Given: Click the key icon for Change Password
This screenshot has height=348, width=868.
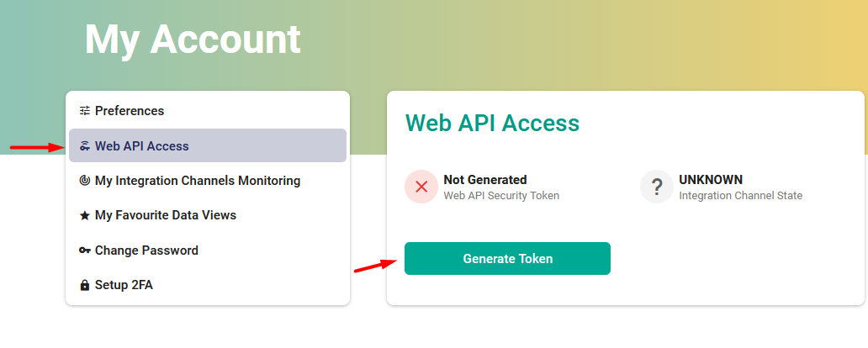Looking at the screenshot, I should (x=84, y=250).
